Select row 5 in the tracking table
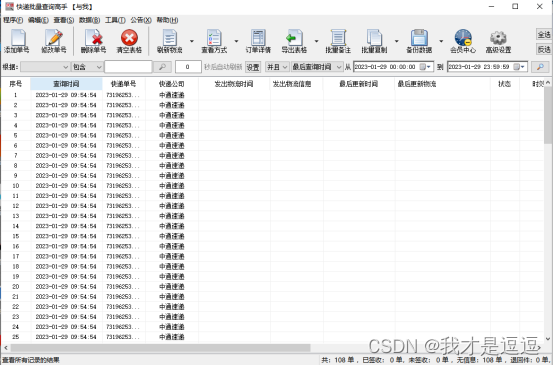The height and width of the screenshot is (366, 554). [272, 135]
